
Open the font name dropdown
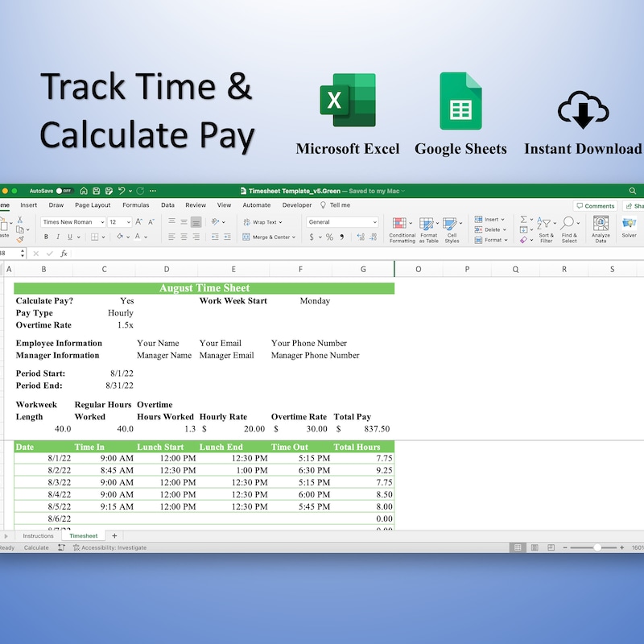coord(102,222)
